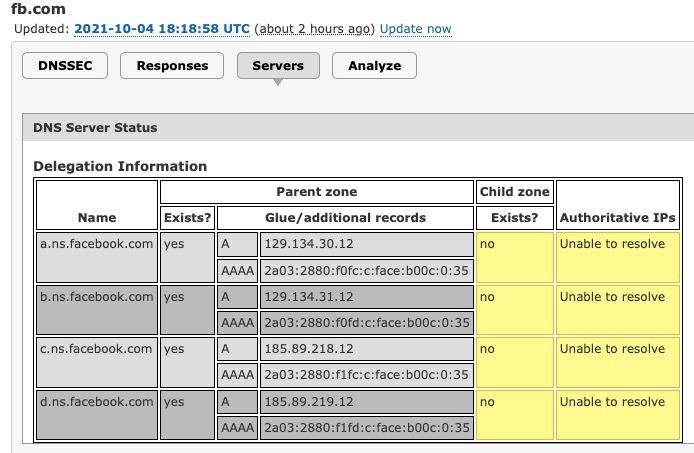Image resolution: width=694 pixels, height=453 pixels.
Task: Click the child zone no cell for d.ns.facebook.com
Action: pos(515,415)
